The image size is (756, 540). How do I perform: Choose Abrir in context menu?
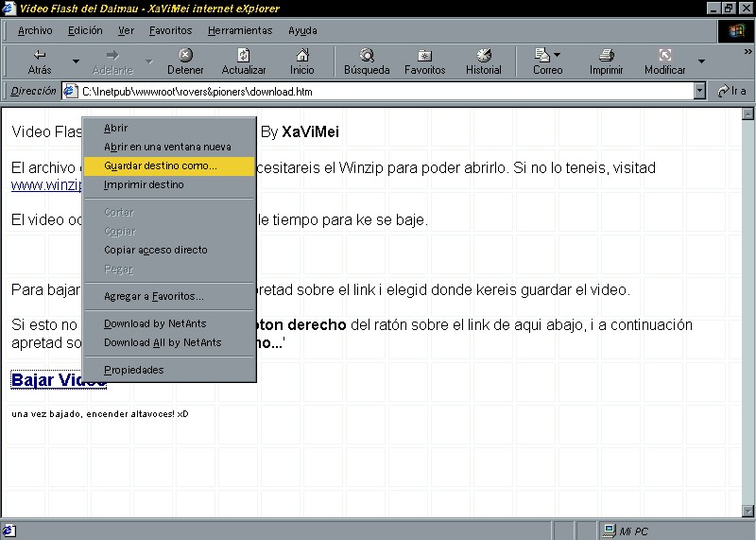(169, 128)
